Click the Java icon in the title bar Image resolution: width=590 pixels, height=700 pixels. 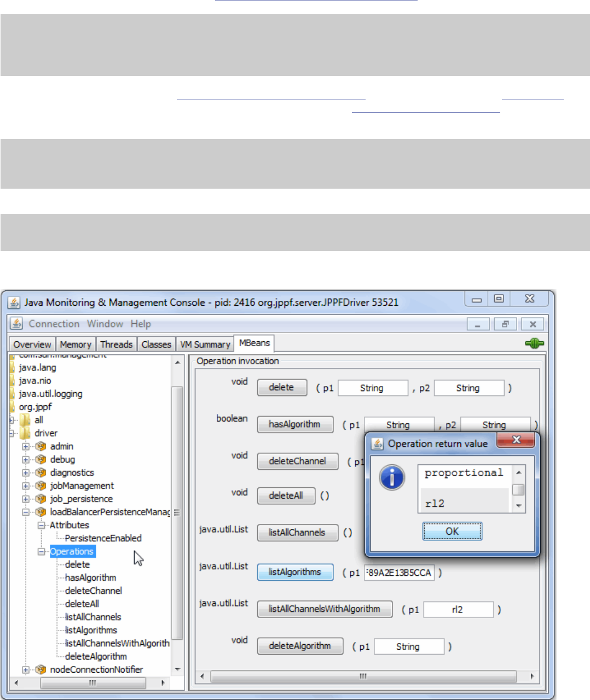coord(14,302)
